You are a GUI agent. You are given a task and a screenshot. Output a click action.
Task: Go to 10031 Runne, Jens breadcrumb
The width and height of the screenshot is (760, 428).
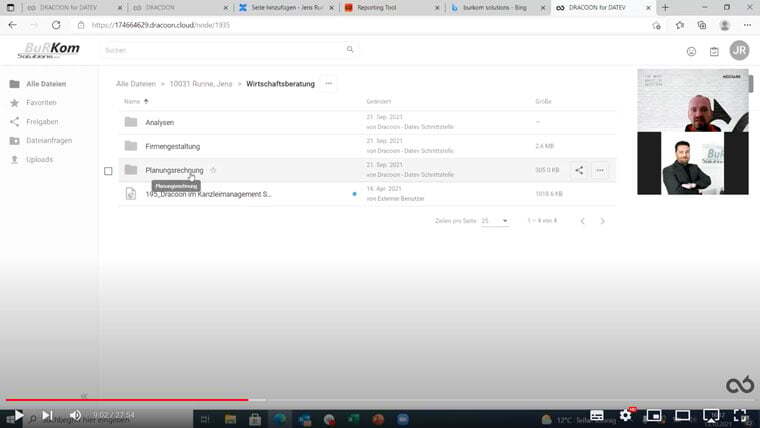point(201,84)
